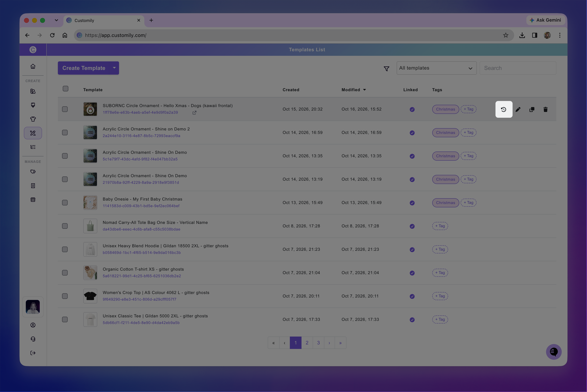Jump to the last page with » button
The image size is (587, 392).
pyautogui.click(x=340, y=343)
